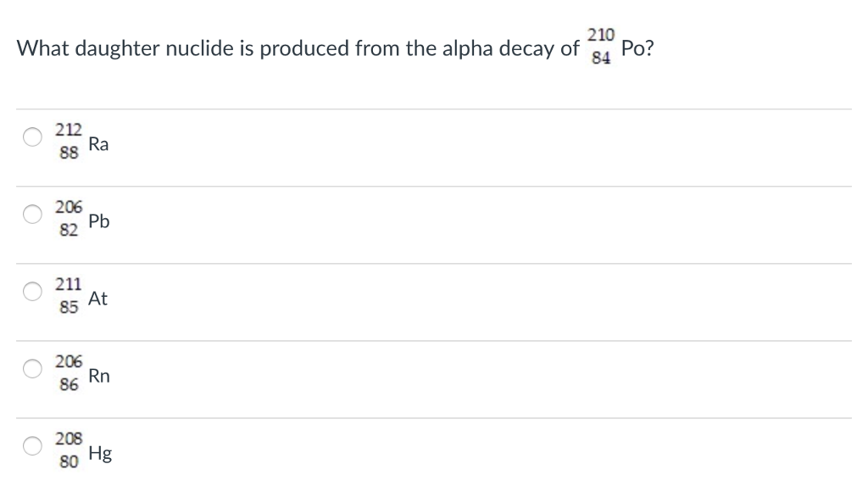Select the radio button for 212/88 Ra
This screenshot has width=868, height=492.
tap(31, 137)
